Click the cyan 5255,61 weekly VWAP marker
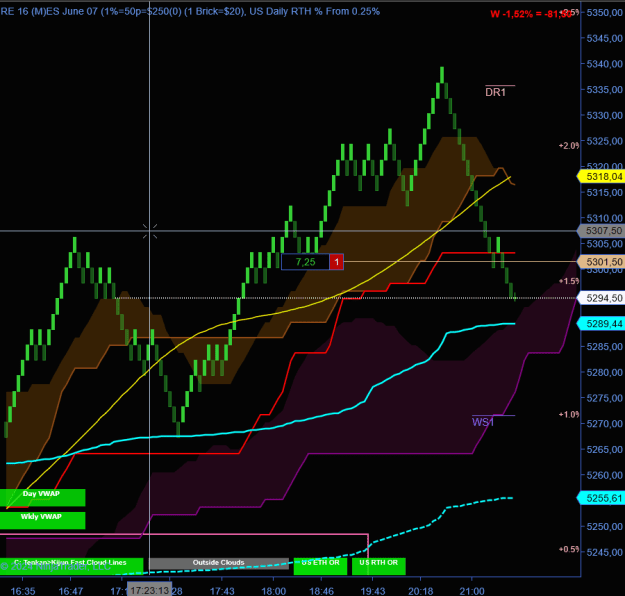This screenshot has height=596, width=625. pos(601,498)
